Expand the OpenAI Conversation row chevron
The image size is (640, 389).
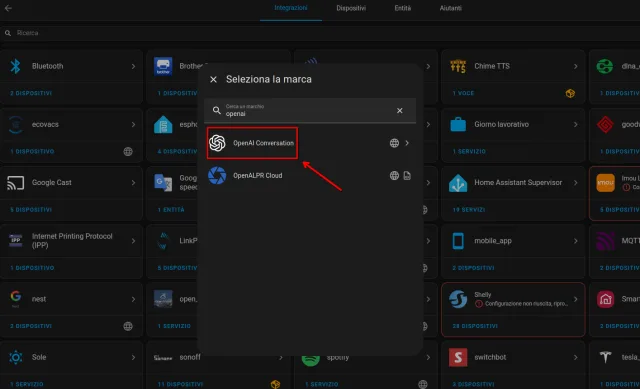(x=407, y=143)
